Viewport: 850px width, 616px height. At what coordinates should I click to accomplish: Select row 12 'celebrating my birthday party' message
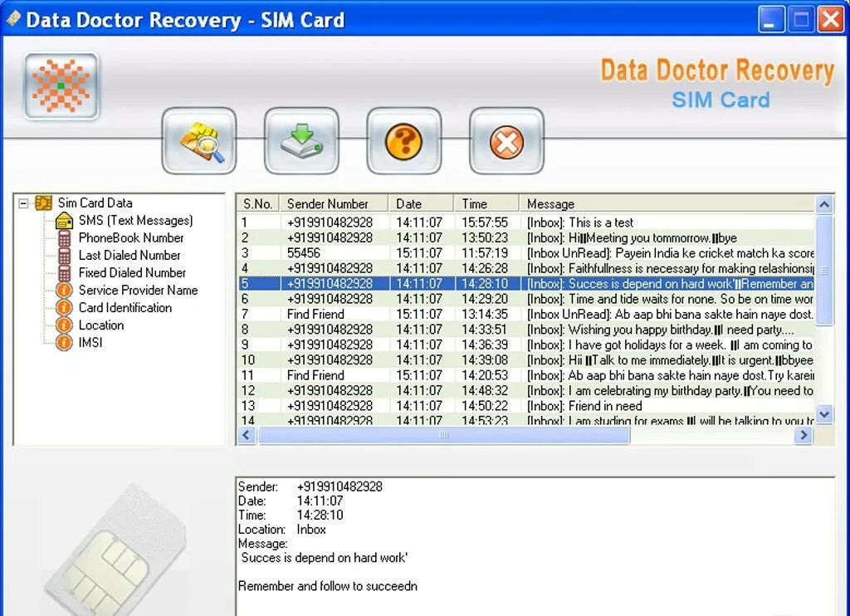pyautogui.click(x=525, y=390)
